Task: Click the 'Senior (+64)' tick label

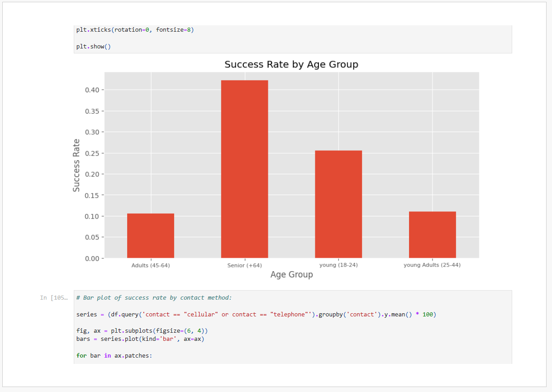Action: (244, 265)
